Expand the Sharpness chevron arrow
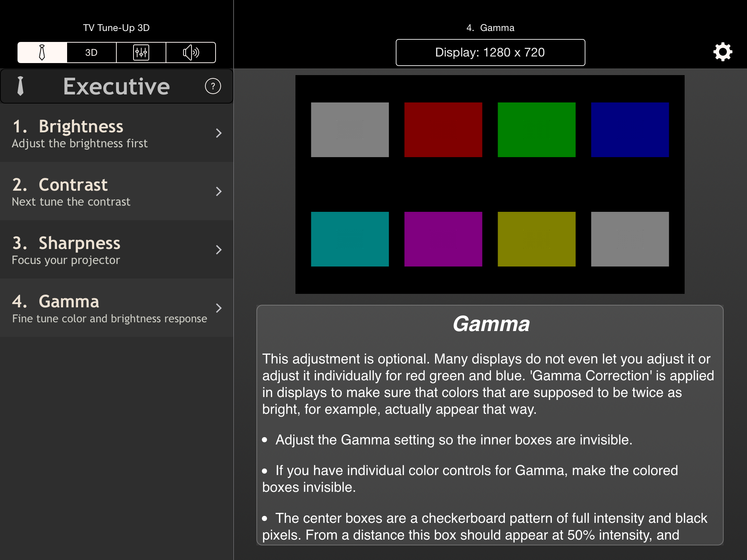The width and height of the screenshot is (747, 560). (x=218, y=250)
